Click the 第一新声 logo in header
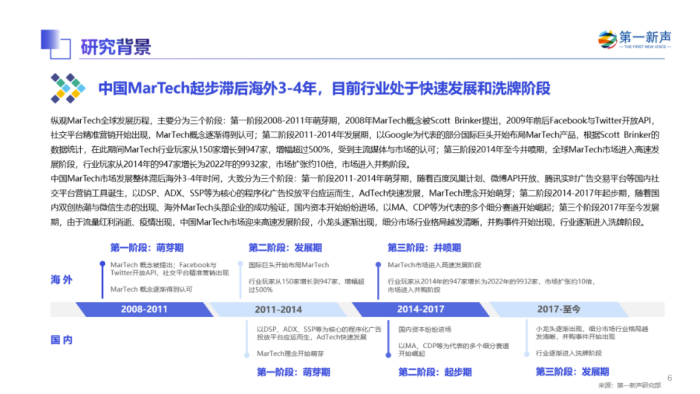Screen dimensions: 700x394 (x=634, y=40)
